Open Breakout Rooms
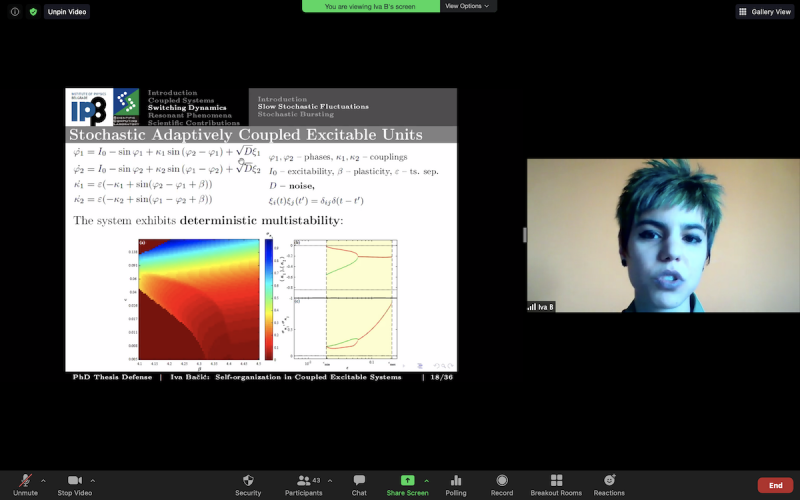 click(556, 484)
